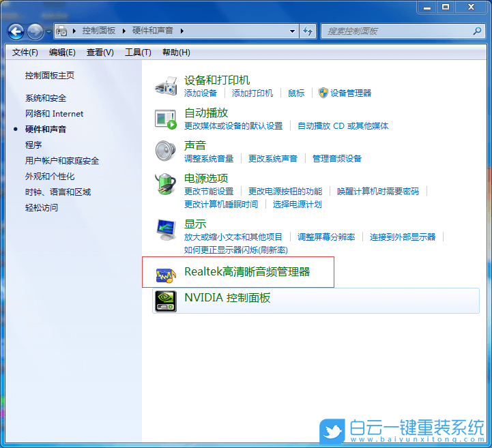The image size is (492, 448).
Task: Click the 硬件和声音 breadcrumb segment
Action: pyautogui.click(x=153, y=31)
